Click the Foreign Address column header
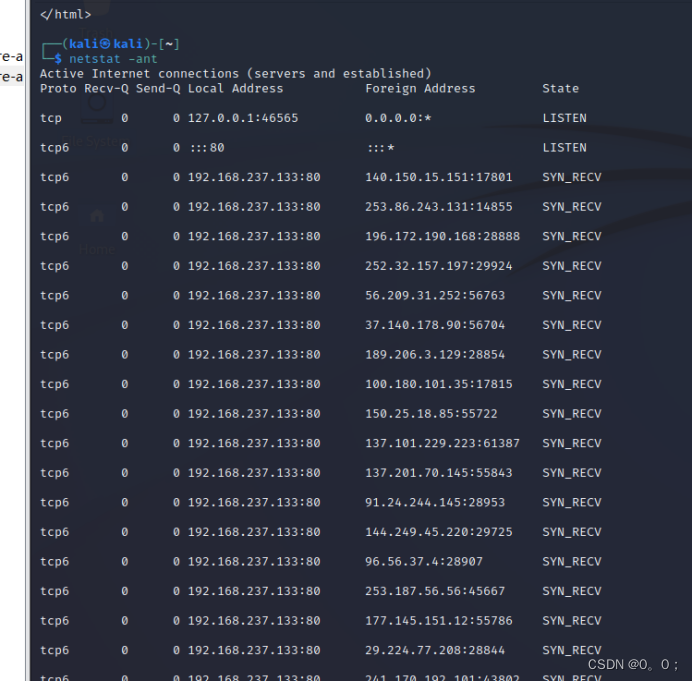Screen dimensions: 693x681 420,88
